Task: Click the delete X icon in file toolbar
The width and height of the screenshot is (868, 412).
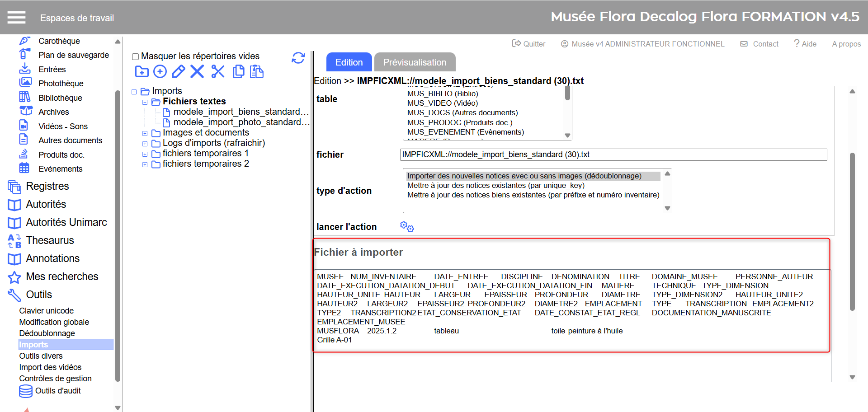Action: click(x=197, y=72)
